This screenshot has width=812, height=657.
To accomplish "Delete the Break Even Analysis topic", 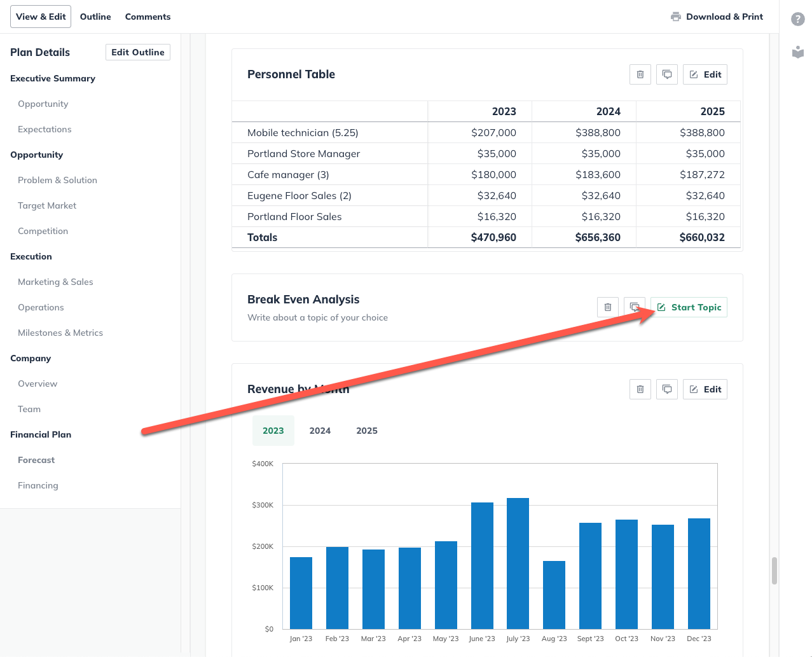I will pyautogui.click(x=608, y=307).
